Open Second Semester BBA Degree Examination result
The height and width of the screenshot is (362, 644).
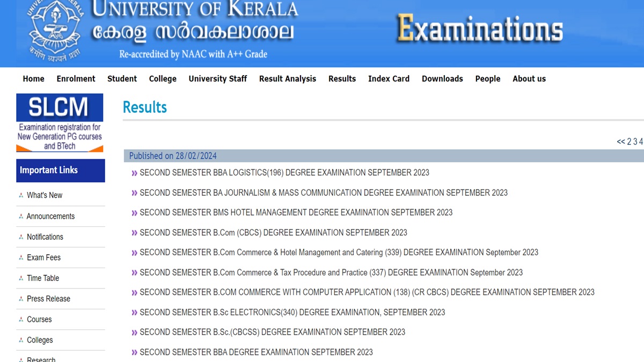tap(256, 352)
